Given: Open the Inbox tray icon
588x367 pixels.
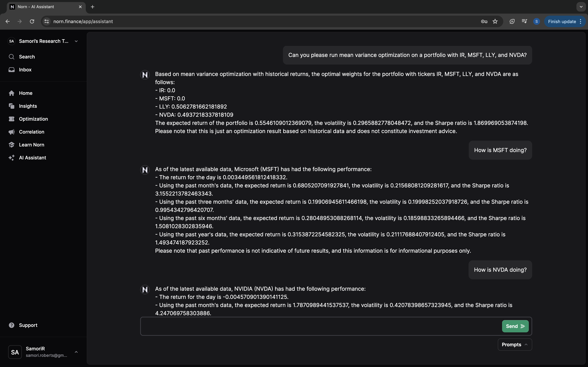Looking at the screenshot, I should pos(11,70).
